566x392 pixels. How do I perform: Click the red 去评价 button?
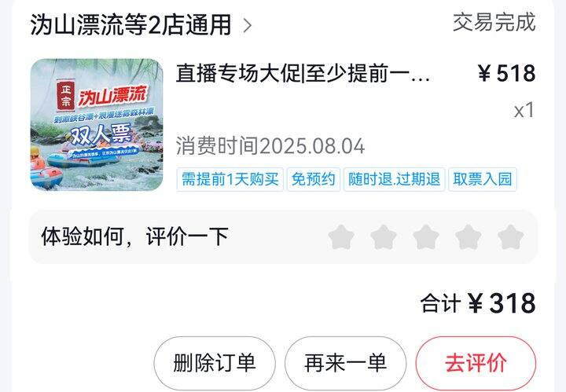(x=476, y=363)
